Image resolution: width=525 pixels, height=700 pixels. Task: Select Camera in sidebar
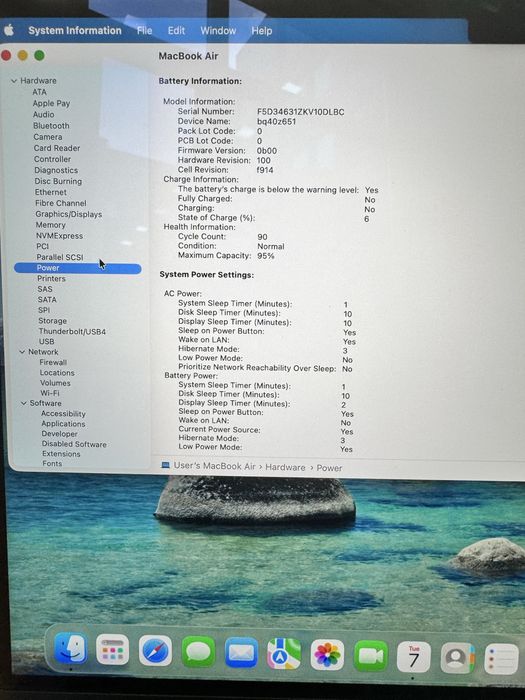(x=48, y=137)
